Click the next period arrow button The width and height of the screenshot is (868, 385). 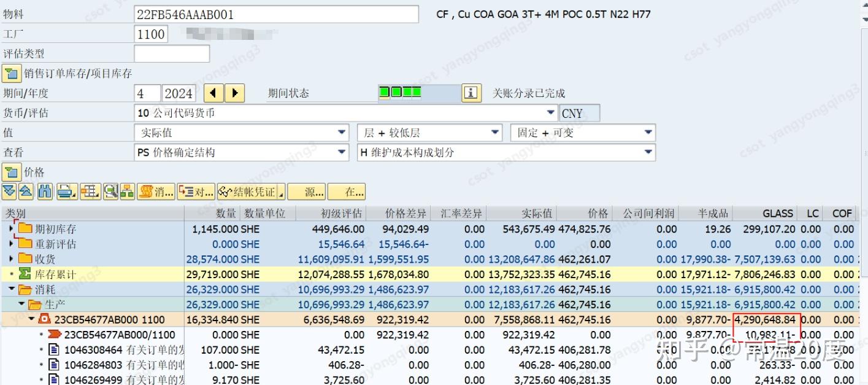[234, 93]
